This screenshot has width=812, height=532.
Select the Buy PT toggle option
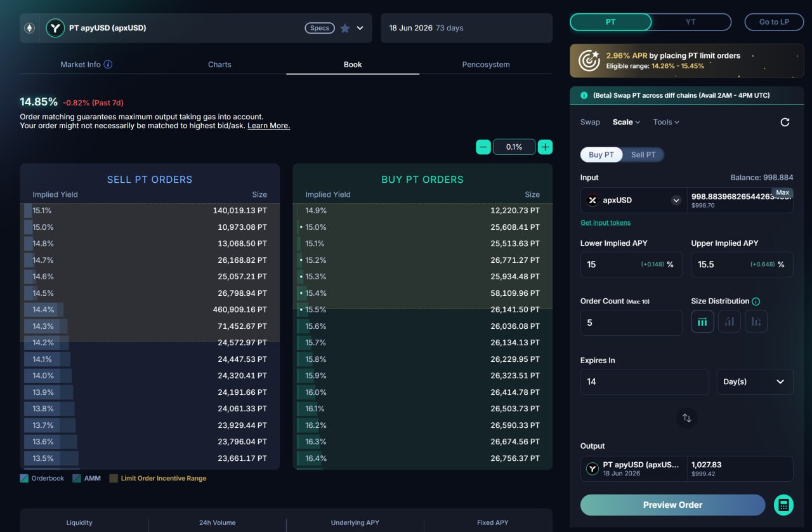[x=601, y=155]
